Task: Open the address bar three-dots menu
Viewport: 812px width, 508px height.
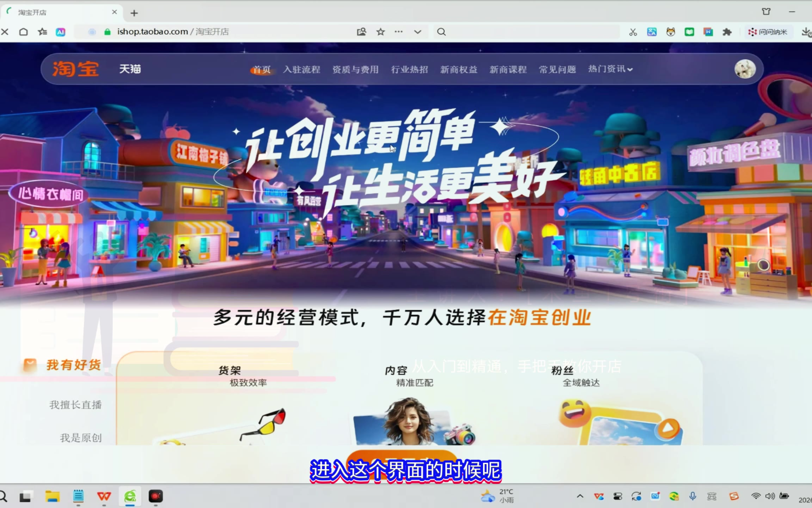Action: pyautogui.click(x=399, y=32)
